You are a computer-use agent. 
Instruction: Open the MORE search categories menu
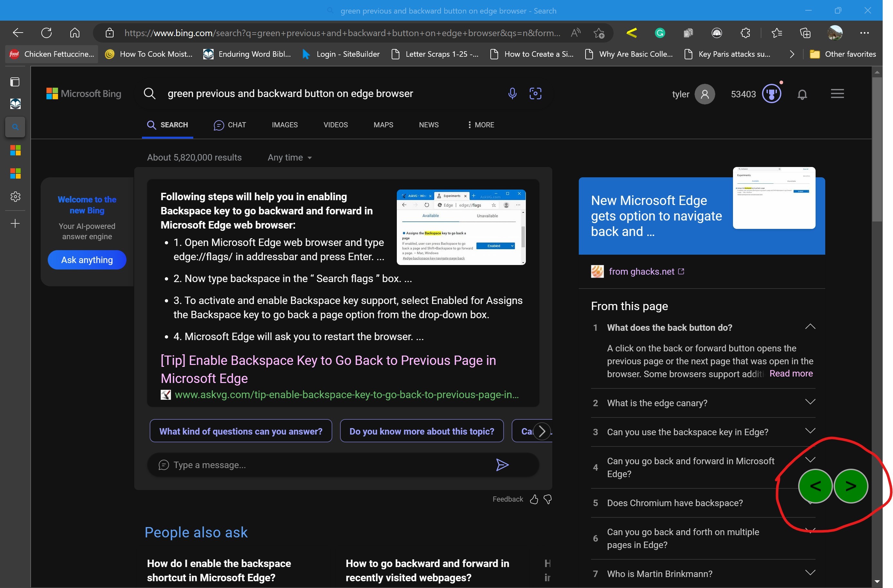tap(481, 125)
